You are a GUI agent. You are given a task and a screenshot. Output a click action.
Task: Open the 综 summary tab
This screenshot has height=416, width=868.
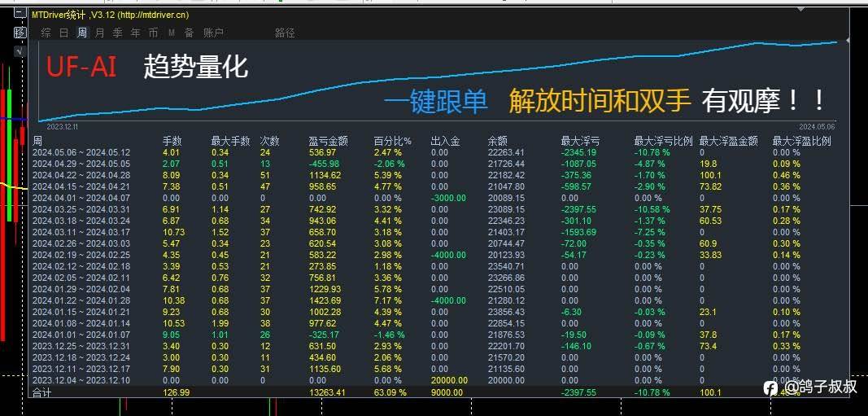tap(46, 33)
